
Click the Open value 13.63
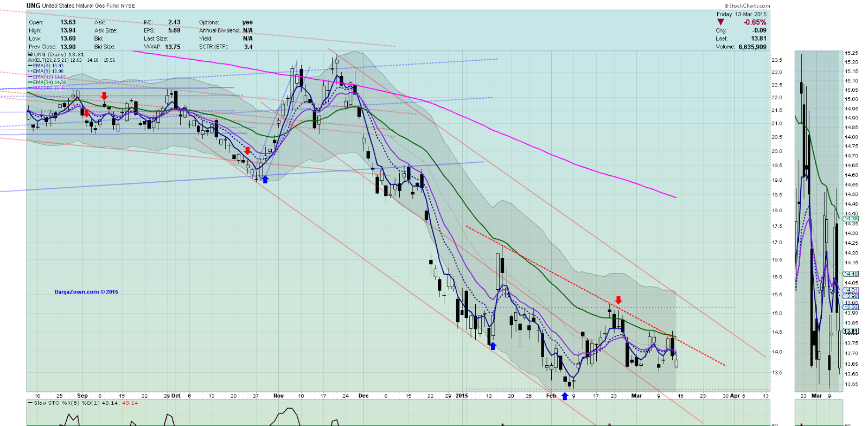[68, 22]
